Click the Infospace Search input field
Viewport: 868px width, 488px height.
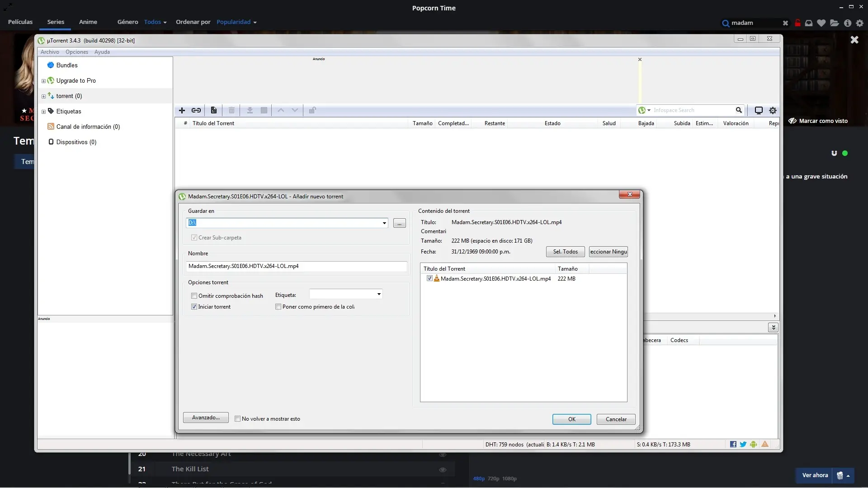click(693, 110)
